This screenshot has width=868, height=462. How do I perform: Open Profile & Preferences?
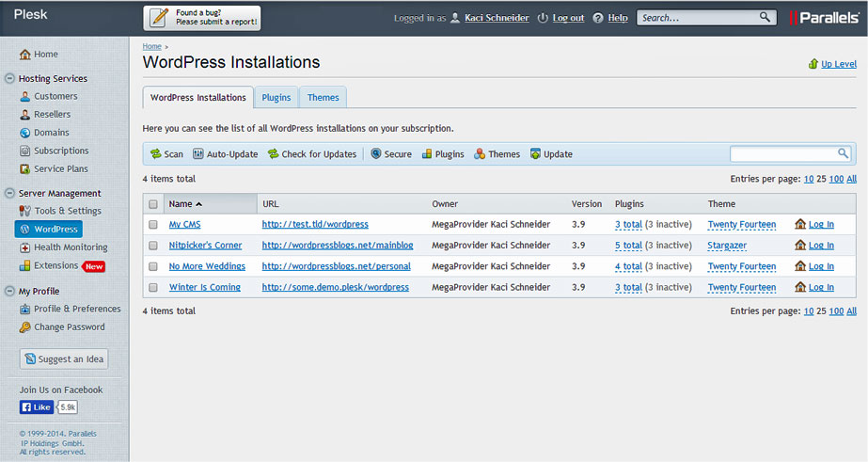[71, 310]
